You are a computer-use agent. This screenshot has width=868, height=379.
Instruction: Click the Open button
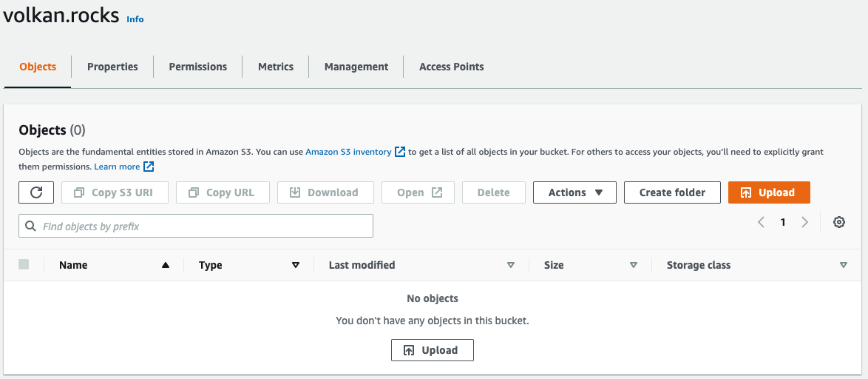(x=418, y=192)
